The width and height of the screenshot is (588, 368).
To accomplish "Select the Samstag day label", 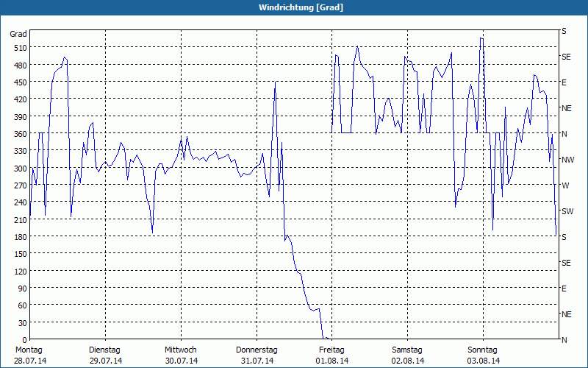I will coord(407,350).
